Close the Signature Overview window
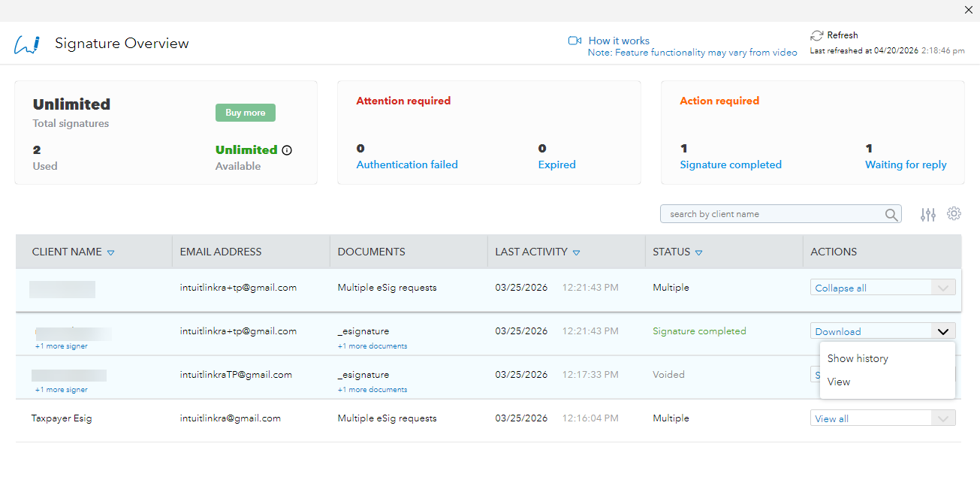This screenshot has width=980, height=492. [969, 10]
